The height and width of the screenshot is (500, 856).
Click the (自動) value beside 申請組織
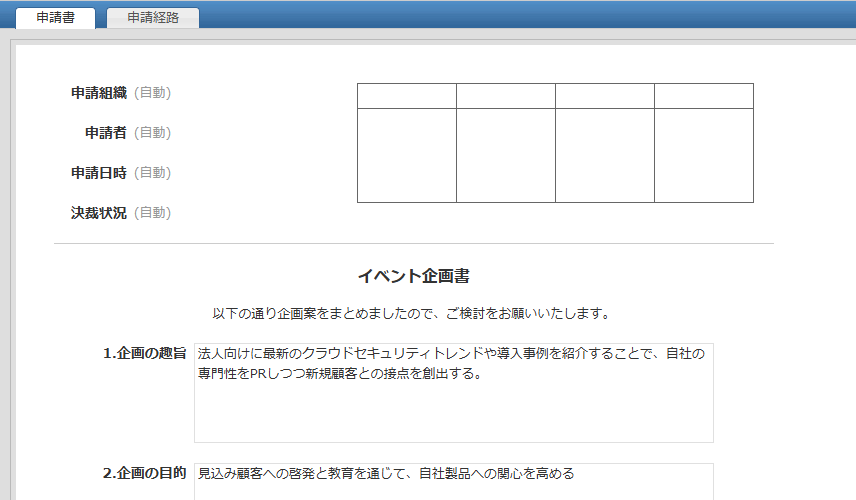tap(152, 93)
